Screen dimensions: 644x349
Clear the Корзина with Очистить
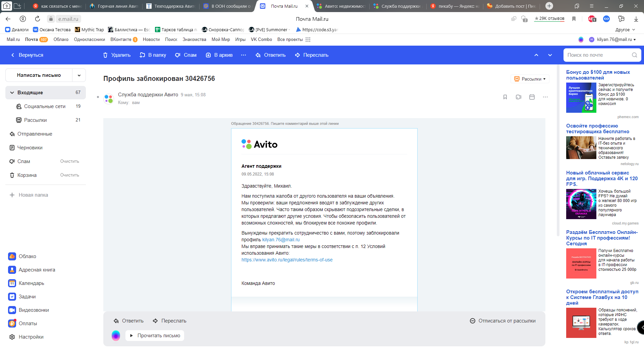[x=70, y=175]
